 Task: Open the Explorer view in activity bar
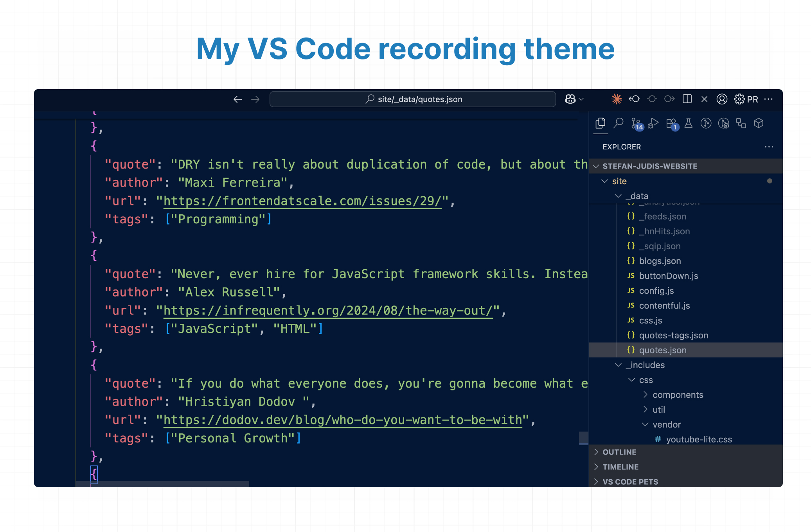601,124
